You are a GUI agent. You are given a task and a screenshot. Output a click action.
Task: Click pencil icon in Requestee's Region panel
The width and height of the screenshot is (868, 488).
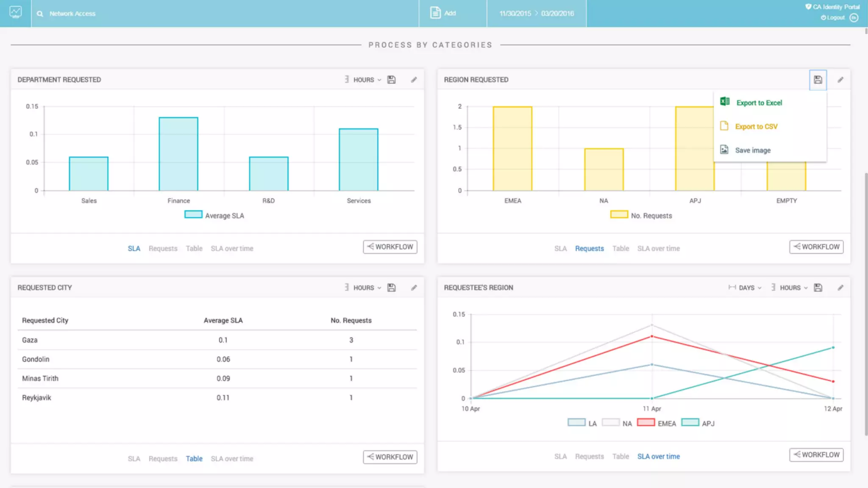(840, 288)
